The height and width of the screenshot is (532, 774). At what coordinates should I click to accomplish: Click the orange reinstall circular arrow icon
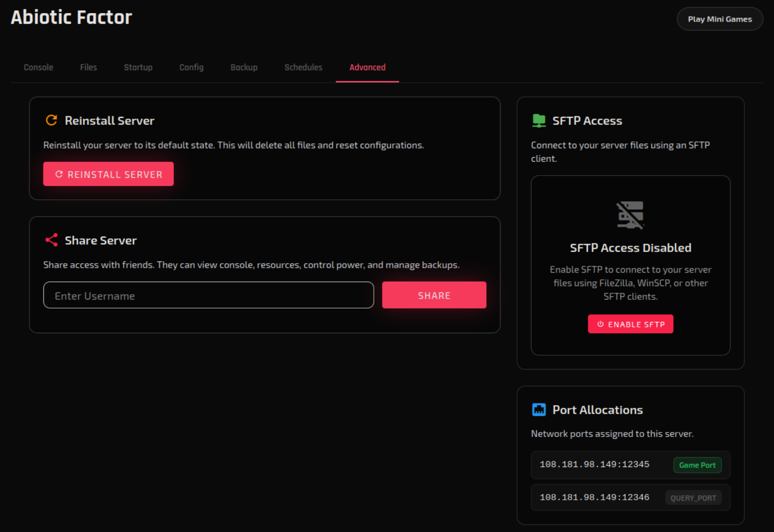point(51,120)
